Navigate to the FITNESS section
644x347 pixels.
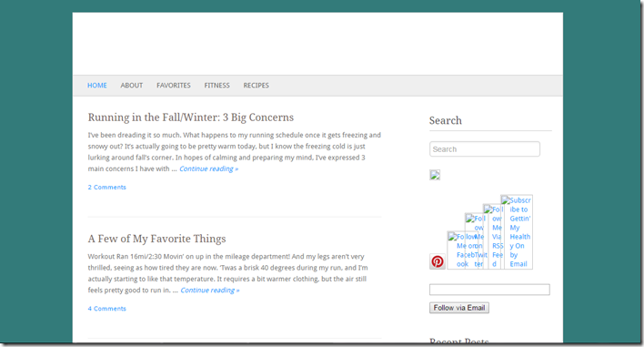[216, 86]
